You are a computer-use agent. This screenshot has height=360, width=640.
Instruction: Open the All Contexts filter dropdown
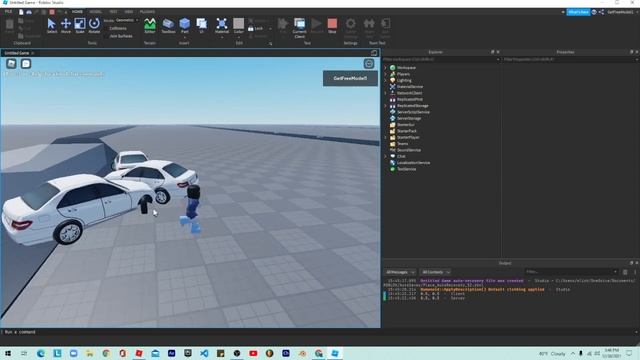point(436,272)
